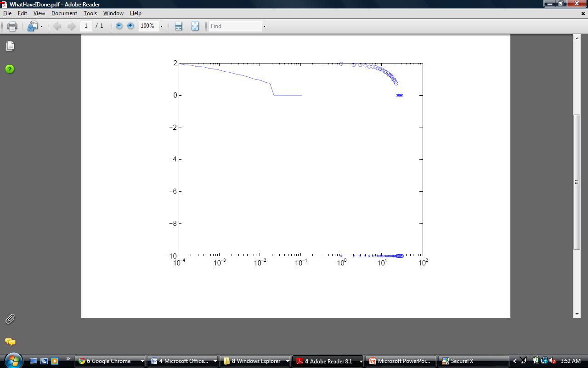Open the Google Chrome taskbar group
This screenshot has height=368, width=588.
tap(110, 361)
